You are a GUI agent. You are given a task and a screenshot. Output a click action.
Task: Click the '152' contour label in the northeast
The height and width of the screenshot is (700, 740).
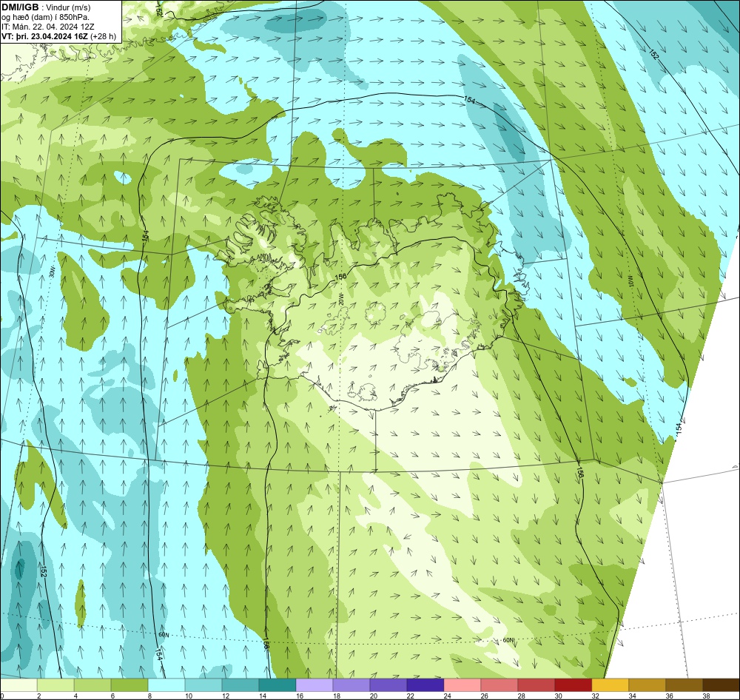(x=653, y=55)
